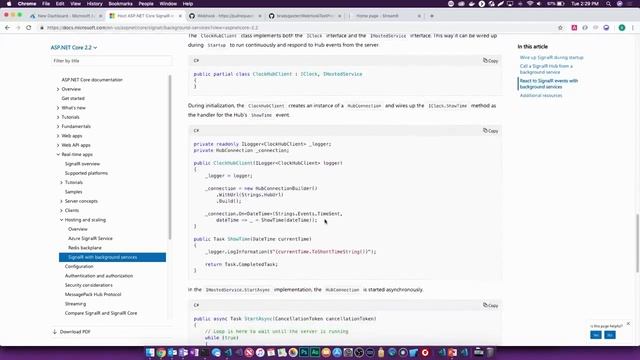Expand the What's new tree node
The height and width of the screenshot is (360, 640).
tap(58, 108)
